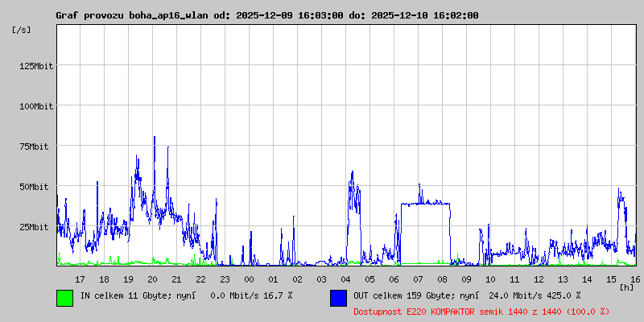Click hour label 17 on time axis
644x322 pixels.
pos(80,279)
